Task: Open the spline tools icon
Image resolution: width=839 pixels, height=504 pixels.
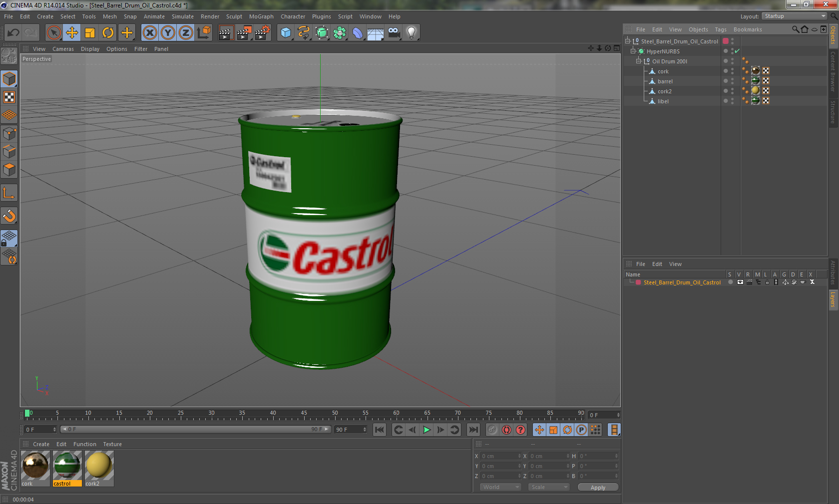Action: pyautogui.click(x=304, y=33)
